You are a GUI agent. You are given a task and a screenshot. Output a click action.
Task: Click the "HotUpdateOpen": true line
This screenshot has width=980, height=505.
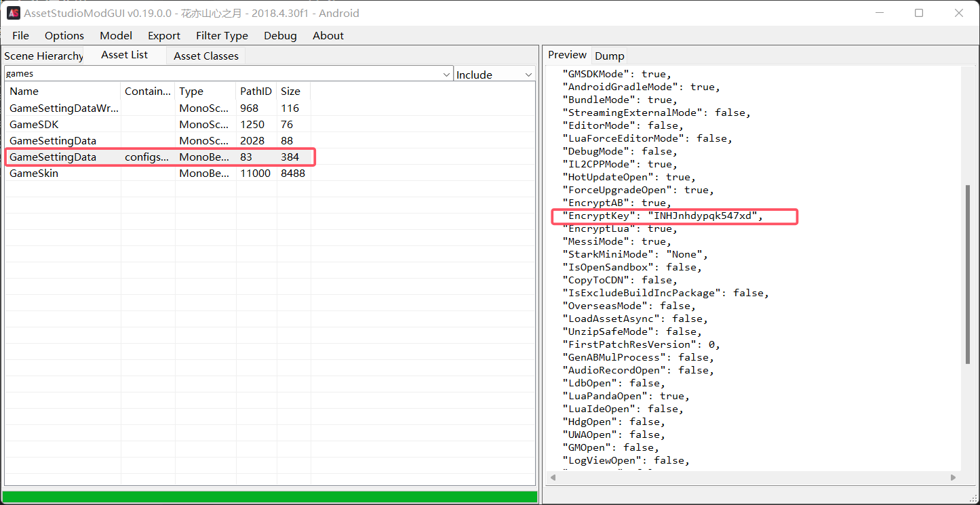coord(629,178)
